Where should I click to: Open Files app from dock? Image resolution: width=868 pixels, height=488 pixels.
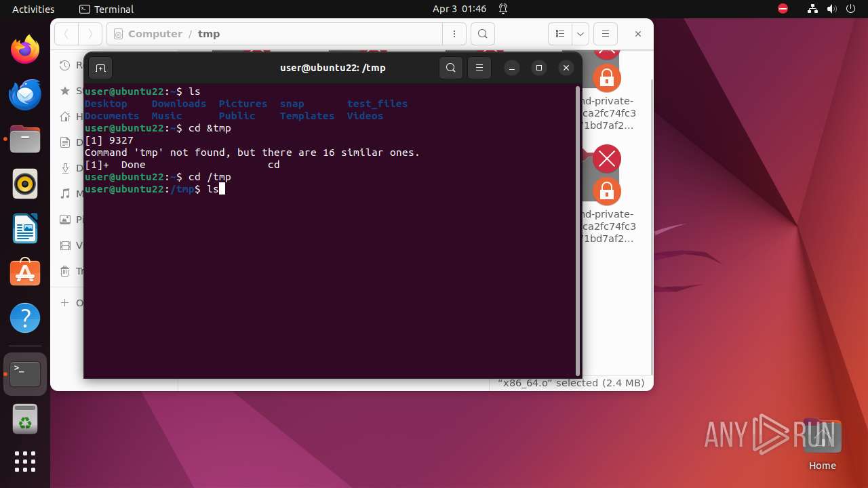coord(25,139)
